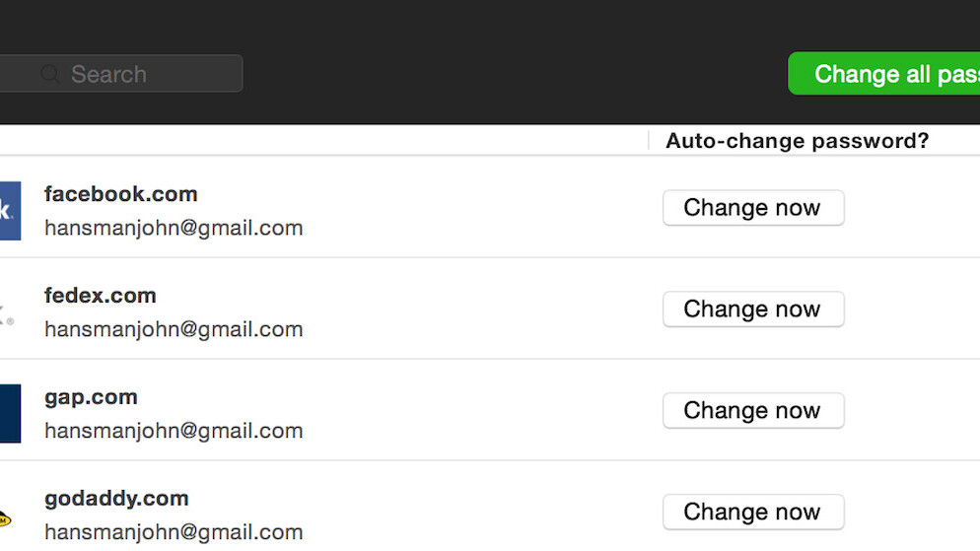Click the GoDaddy logo icon
This screenshot has height=551, width=980.
[x=5, y=517]
